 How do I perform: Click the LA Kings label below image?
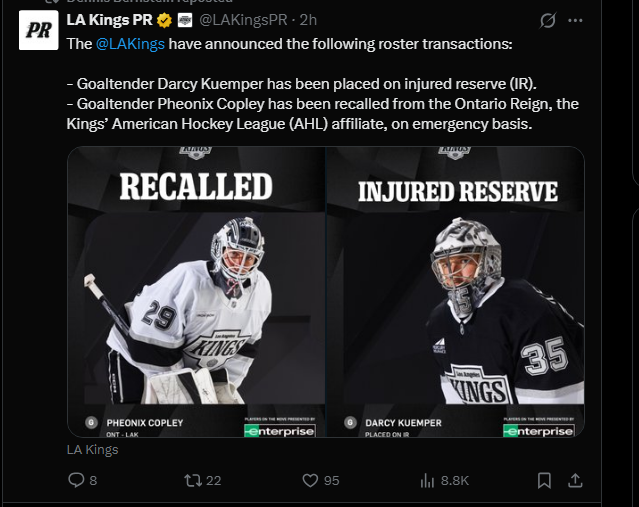[93, 450]
